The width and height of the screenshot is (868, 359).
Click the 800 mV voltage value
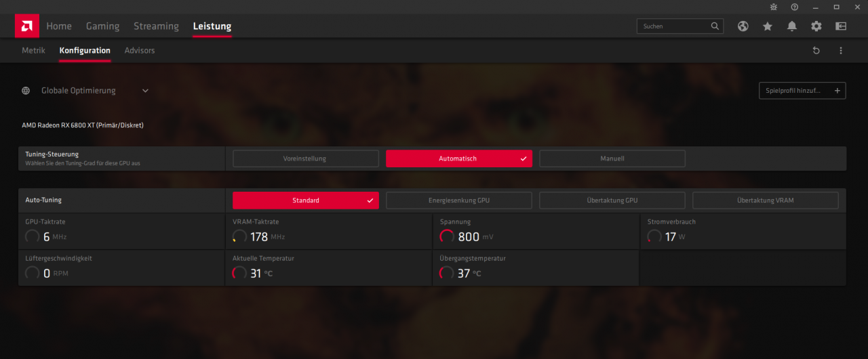point(476,237)
